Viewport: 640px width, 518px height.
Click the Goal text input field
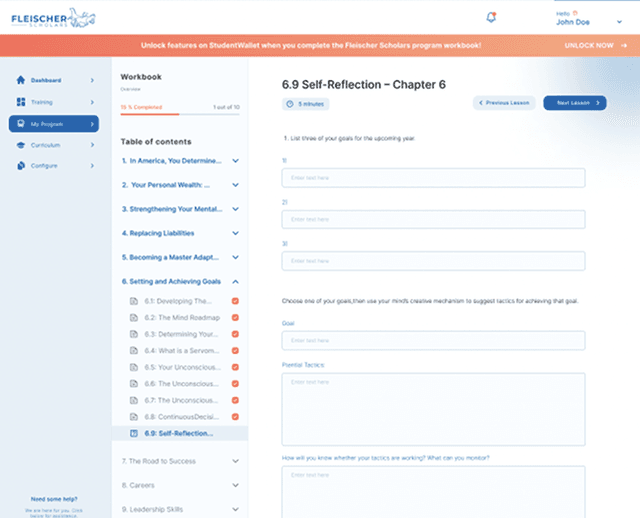tap(432, 341)
